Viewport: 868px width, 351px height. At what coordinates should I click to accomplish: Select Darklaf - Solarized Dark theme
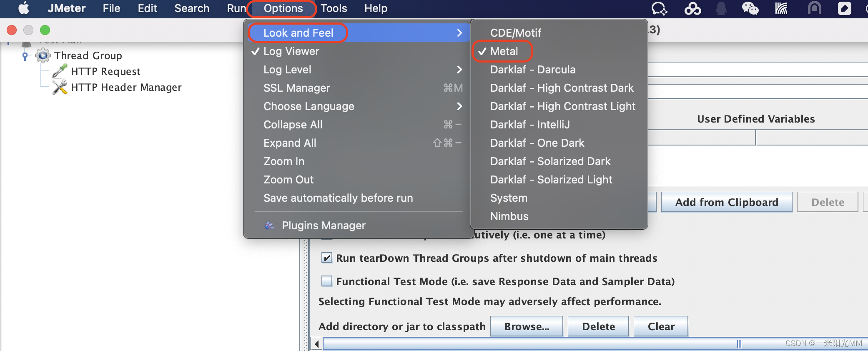point(559,161)
